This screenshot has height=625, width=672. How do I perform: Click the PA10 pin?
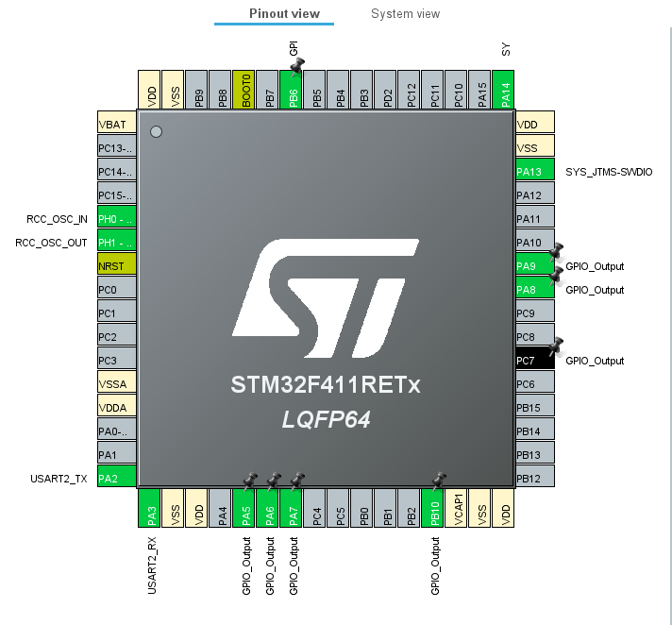click(535, 240)
